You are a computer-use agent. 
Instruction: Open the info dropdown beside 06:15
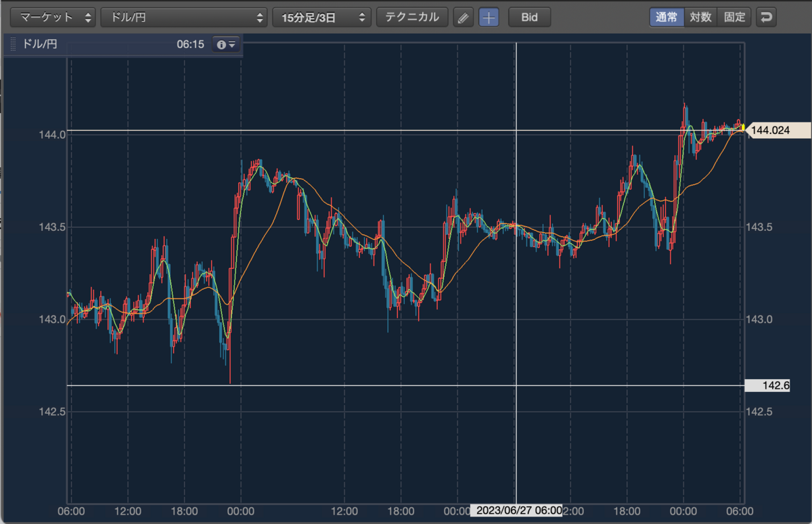pos(226,45)
